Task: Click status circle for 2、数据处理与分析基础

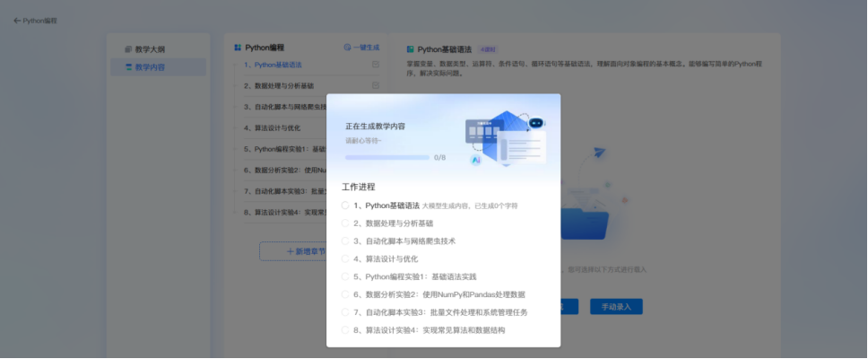Action: coord(345,223)
